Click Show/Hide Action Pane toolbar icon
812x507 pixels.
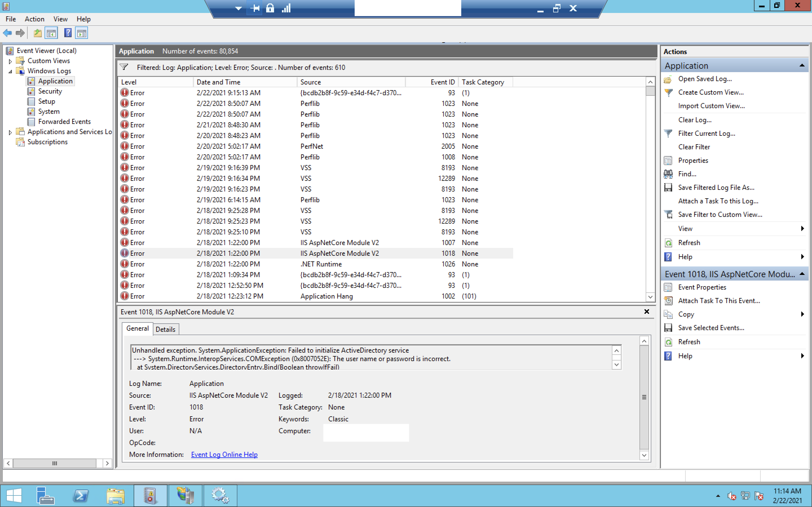pos(81,33)
